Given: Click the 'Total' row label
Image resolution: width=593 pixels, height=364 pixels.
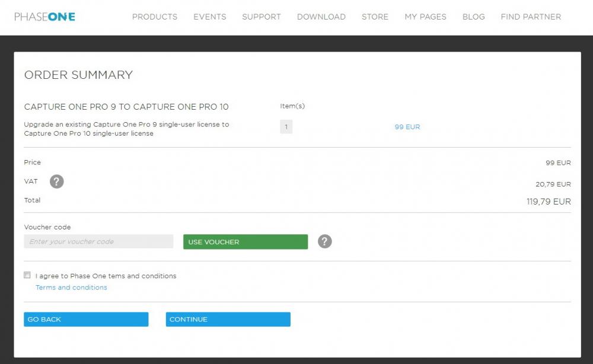Looking at the screenshot, I should (32, 200).
